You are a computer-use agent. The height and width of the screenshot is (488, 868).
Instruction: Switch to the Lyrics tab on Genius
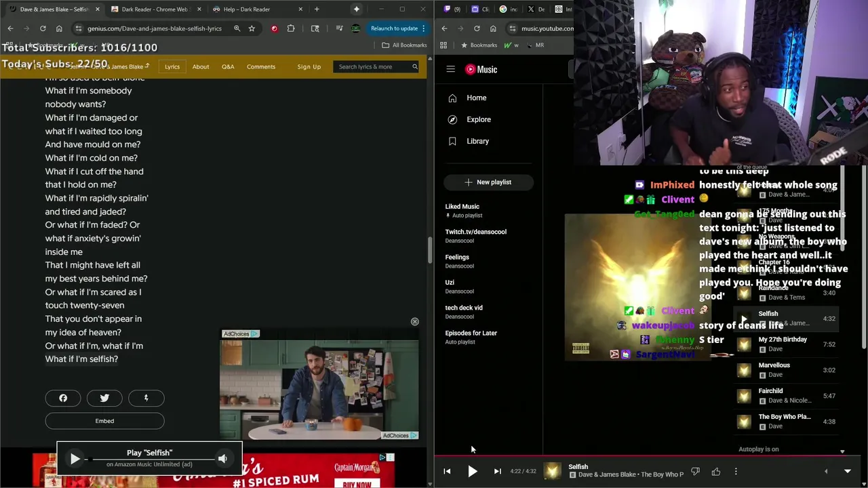click(172, 66)
